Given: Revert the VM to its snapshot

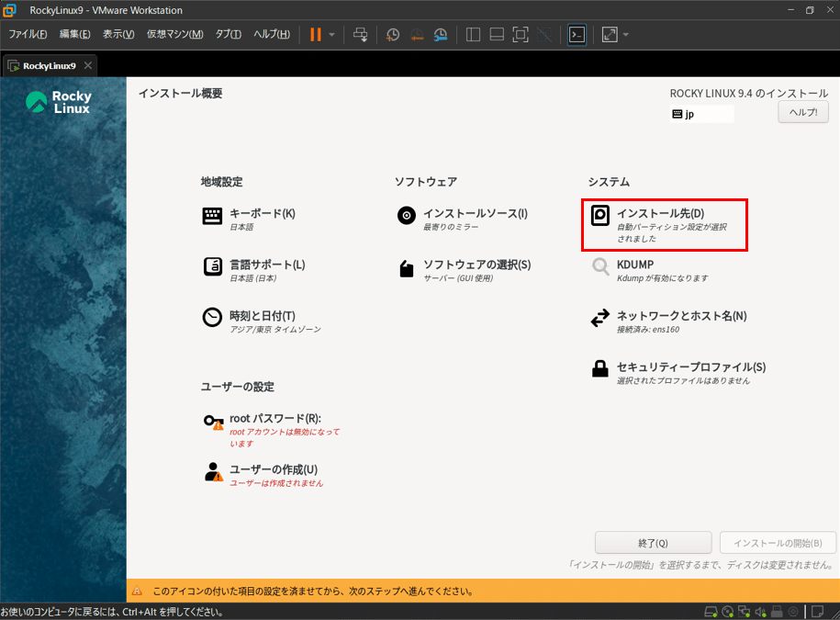Looking at the screenshot, I should 417,34.
